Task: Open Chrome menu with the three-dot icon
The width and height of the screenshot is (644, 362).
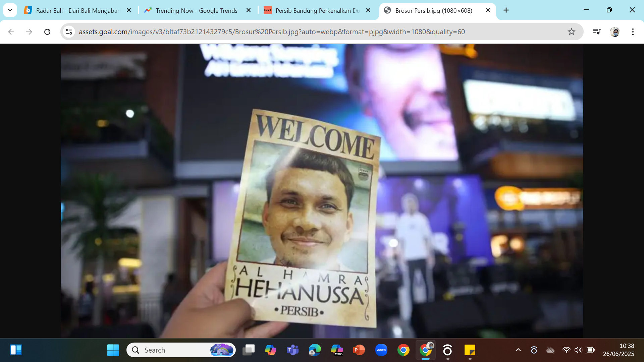Action: tap(633, 32)
